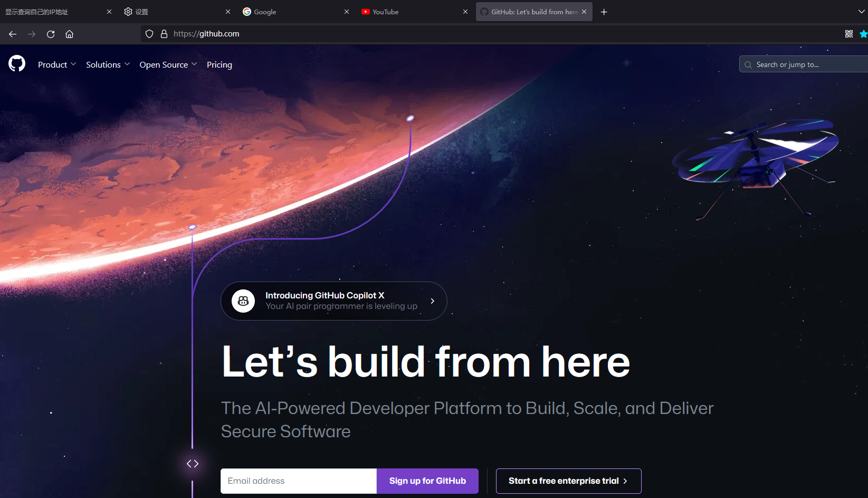
Task: Click the Copilot icon in announcement banner
Action: (243, 301)
